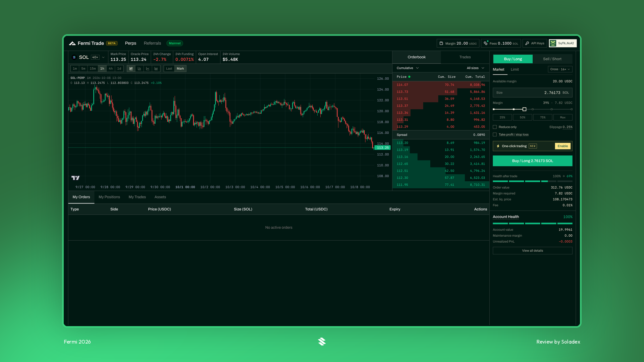Select the line chart type icon
The height and width of the screenshot is (362, 644).
point(148,68)
